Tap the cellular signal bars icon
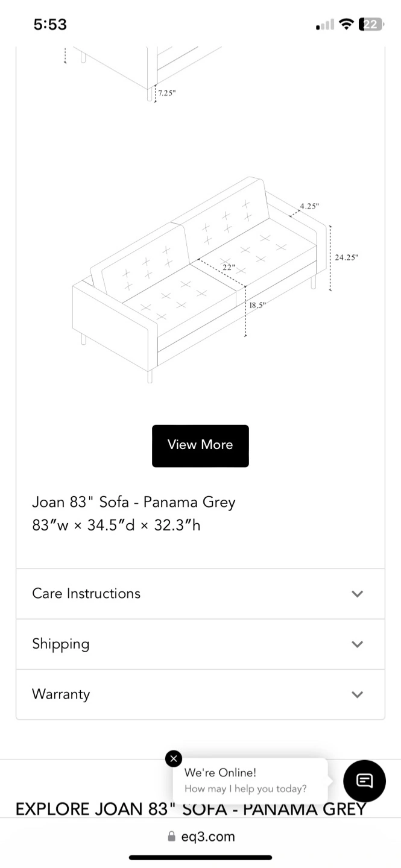The image size is (401, 868). point(325,25)
